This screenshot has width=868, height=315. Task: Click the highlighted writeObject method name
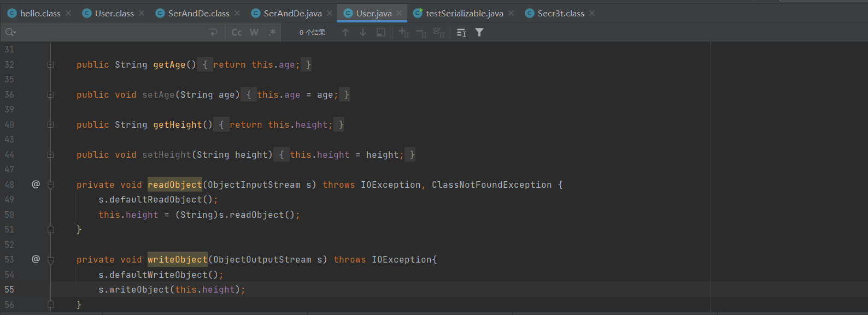(178, 259)
